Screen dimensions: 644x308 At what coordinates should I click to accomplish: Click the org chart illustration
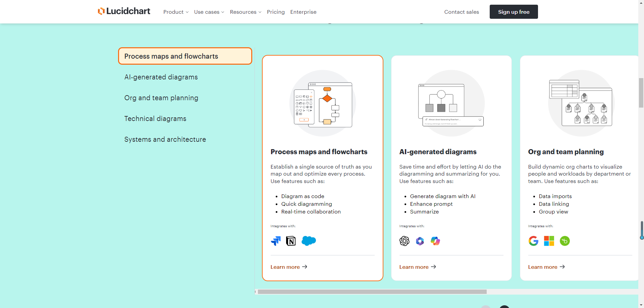pyautogui.click(x=581, y=103)
